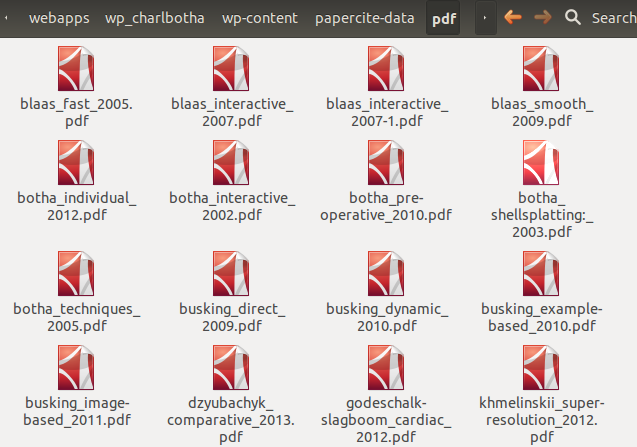Viewport: 637px width, 447px height.
Task: Select blaas_interactive_2007-1.pdf icon
Action: (386, 68)
